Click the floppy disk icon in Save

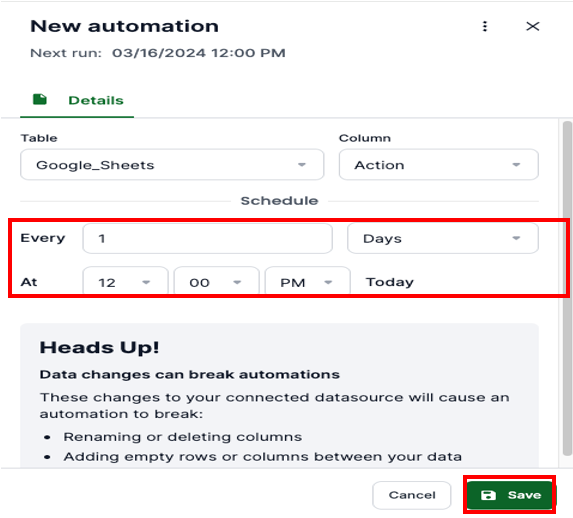(x=488, y=495)
